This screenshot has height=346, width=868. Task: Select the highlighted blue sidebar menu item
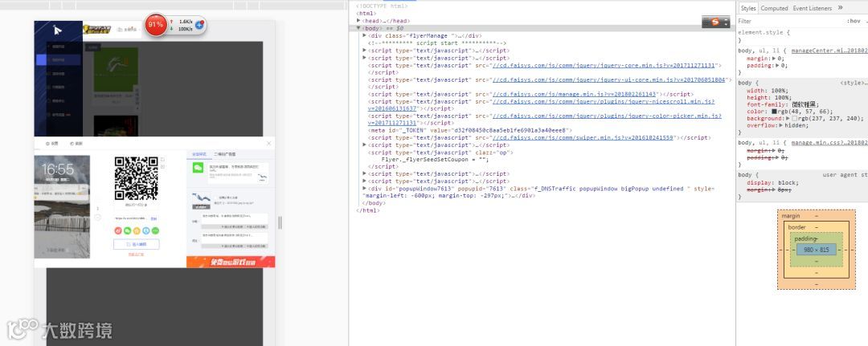pyautogui.click(x=58, y=59)
